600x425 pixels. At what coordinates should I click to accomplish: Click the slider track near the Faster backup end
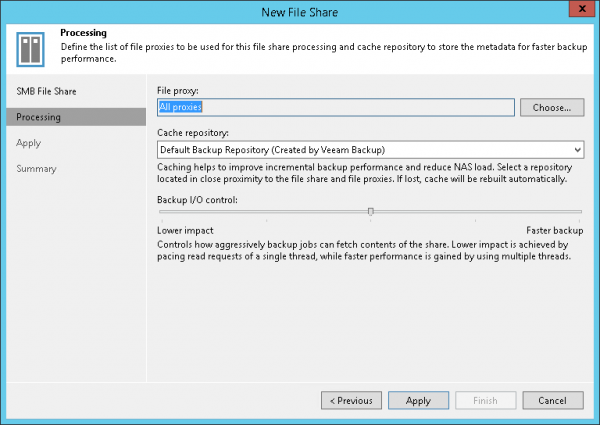click(x=568, y=212)
